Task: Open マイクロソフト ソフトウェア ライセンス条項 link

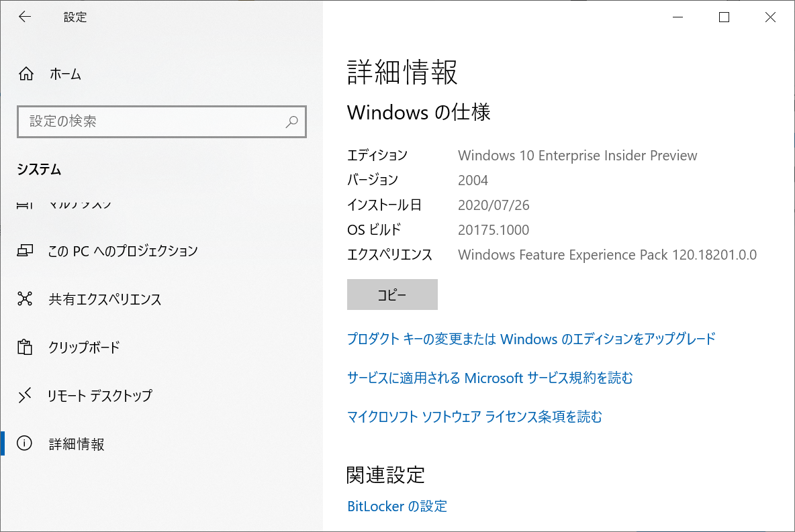Action: click(475, 417)
